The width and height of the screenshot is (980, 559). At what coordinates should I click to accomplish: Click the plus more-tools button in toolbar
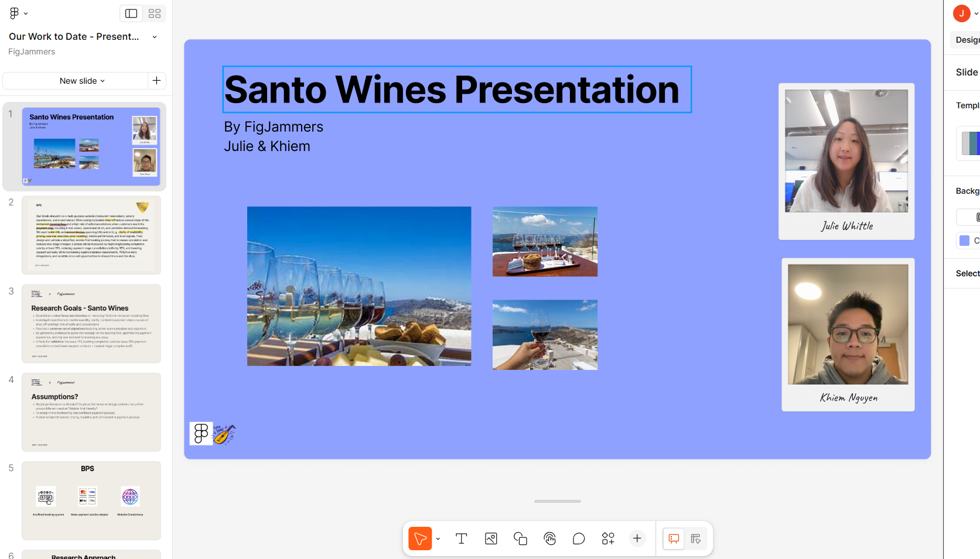point(637,539)
